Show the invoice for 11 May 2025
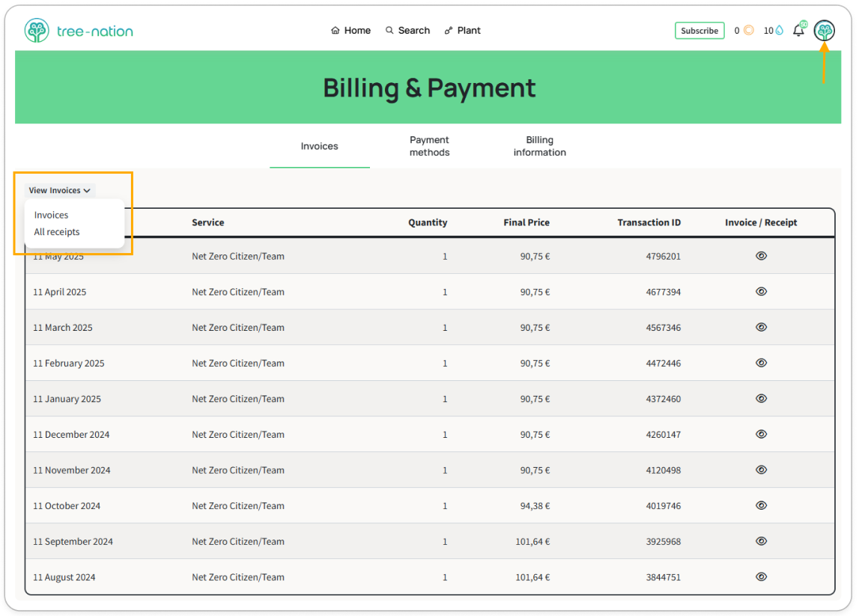The height and width of the screenshot is (616, 859). tap(761, 256)
